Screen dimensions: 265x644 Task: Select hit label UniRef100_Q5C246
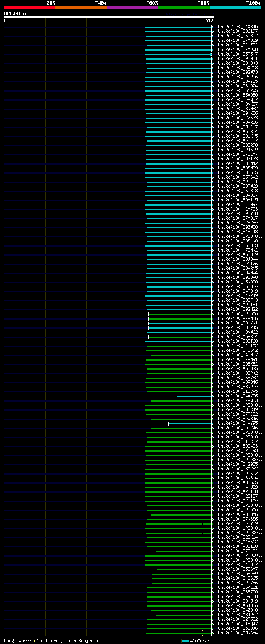coord(238,428)
